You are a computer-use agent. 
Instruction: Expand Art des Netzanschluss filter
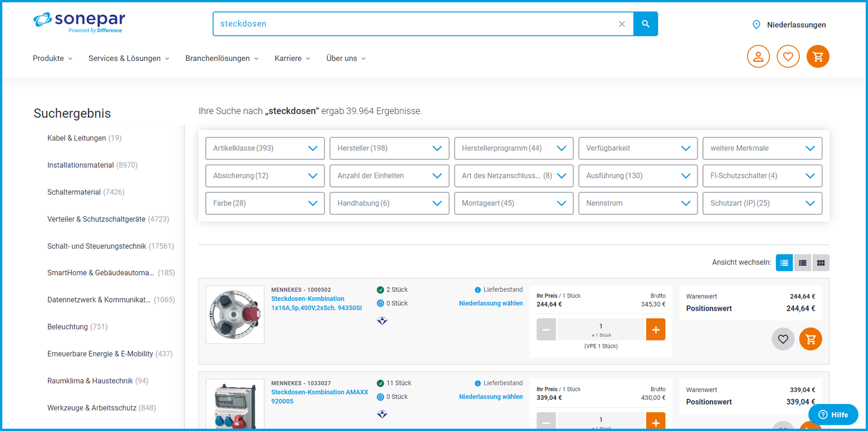[513, 176]
